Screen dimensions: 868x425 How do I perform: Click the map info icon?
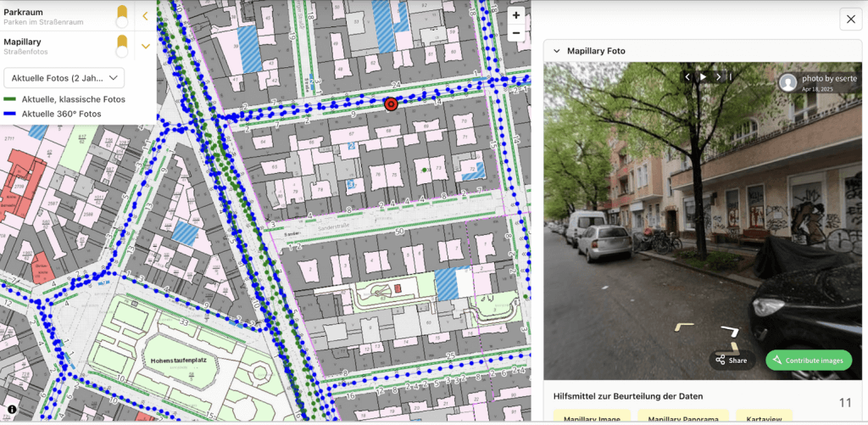point(12,410)
